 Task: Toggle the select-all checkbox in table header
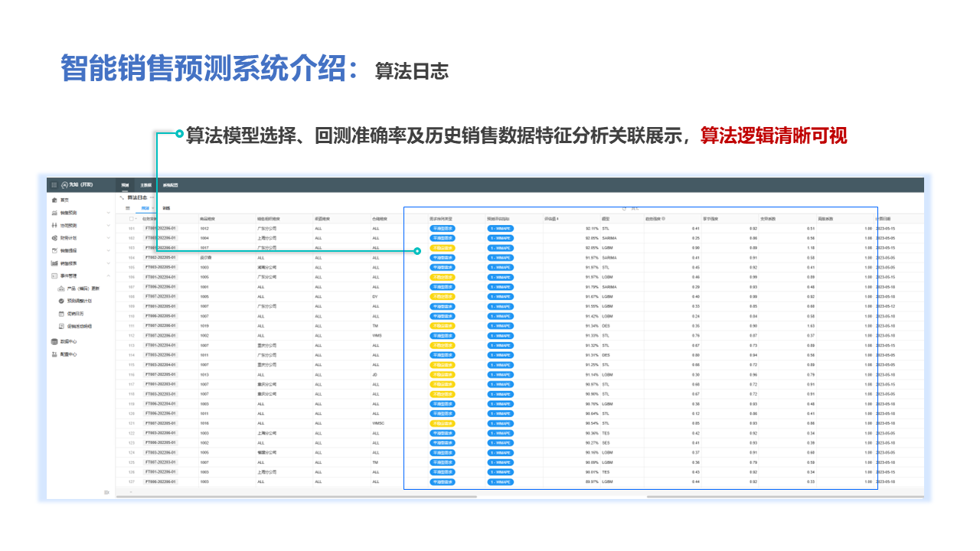[132, 219]
